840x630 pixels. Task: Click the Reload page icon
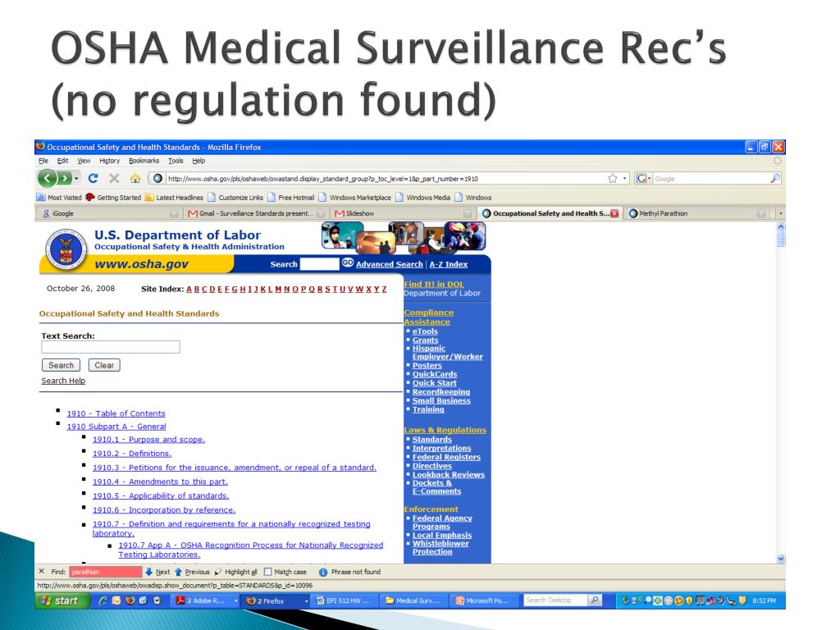94,178
